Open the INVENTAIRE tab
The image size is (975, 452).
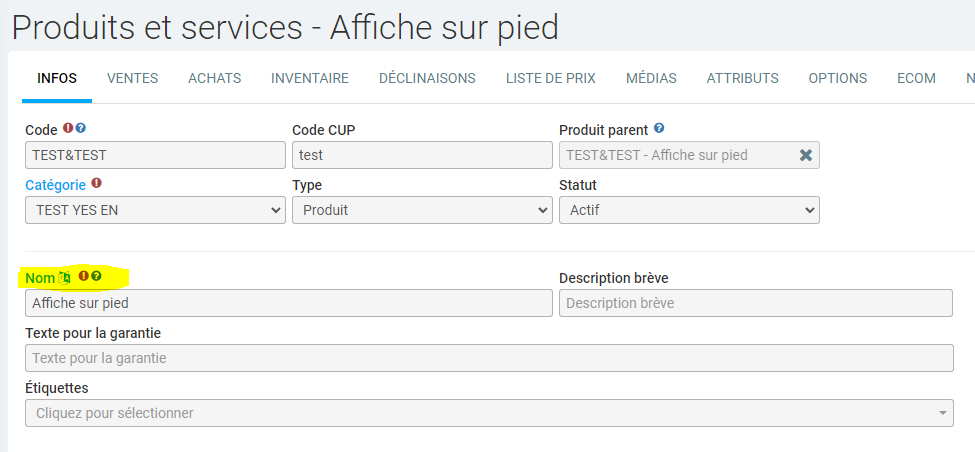(x=310, y=78)
